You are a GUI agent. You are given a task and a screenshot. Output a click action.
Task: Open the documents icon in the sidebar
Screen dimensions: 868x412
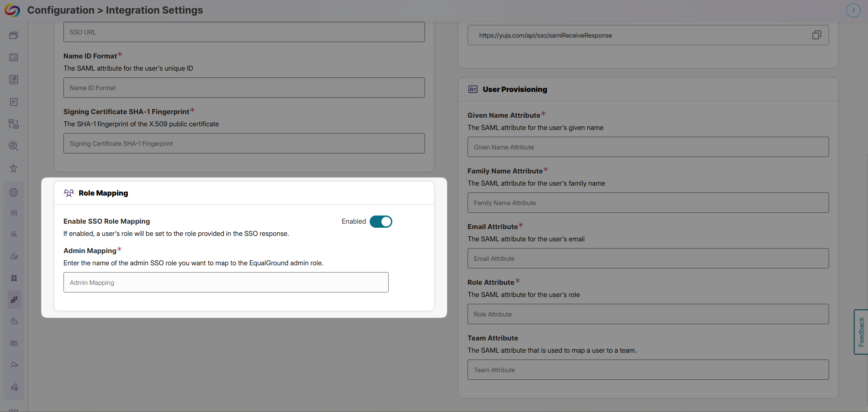point(14,102)
